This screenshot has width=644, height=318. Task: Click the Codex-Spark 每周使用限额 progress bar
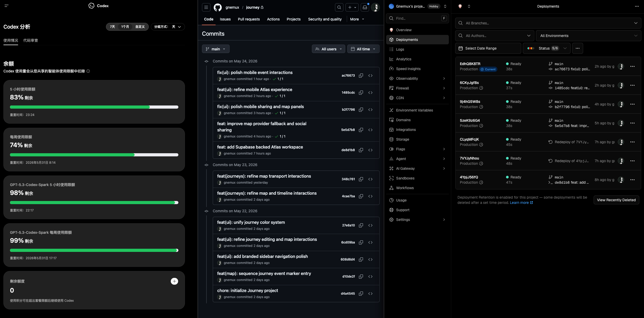[94, 250]
